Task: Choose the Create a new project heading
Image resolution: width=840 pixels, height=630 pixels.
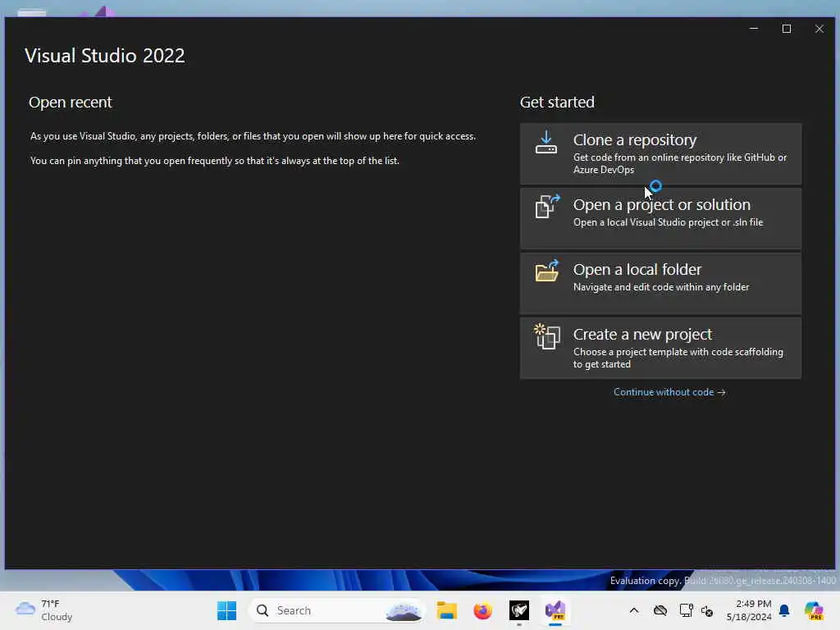Action: click(642, 335)
